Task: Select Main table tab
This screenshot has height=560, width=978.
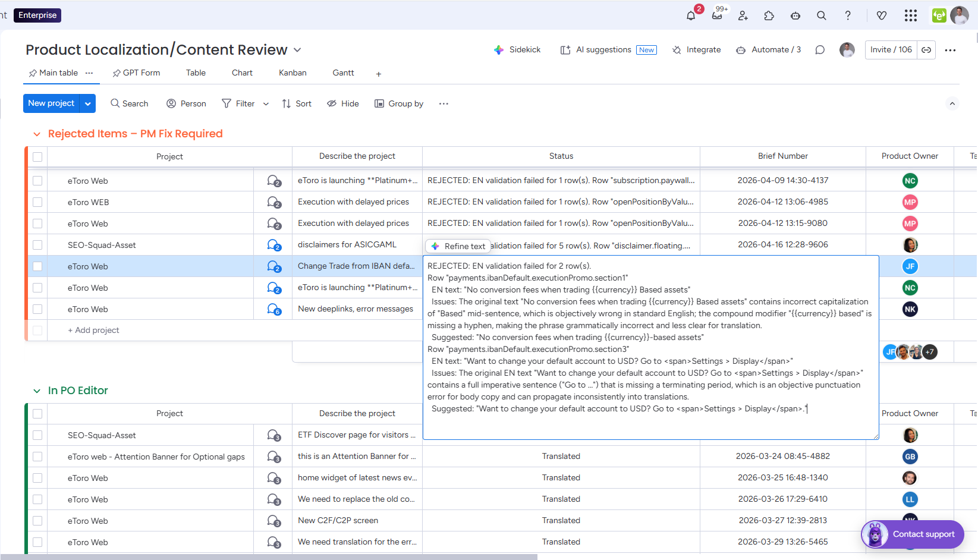Action: (54, 73)
